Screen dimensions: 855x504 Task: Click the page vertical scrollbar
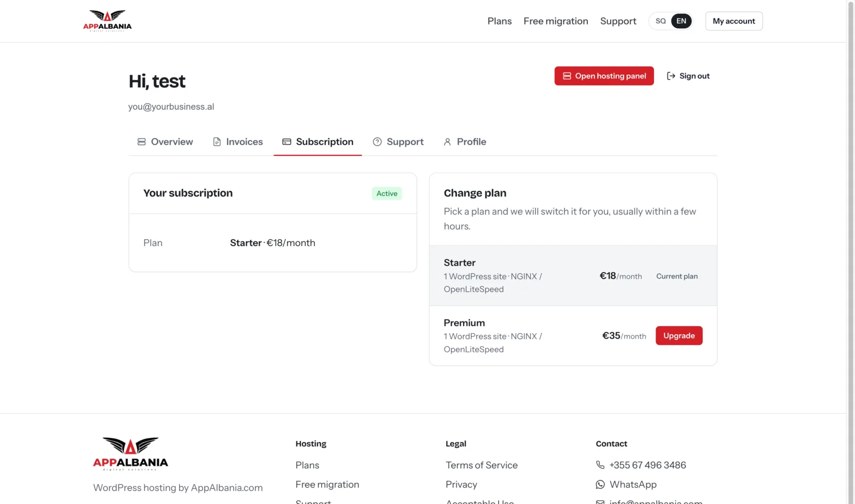click(851, 252)
